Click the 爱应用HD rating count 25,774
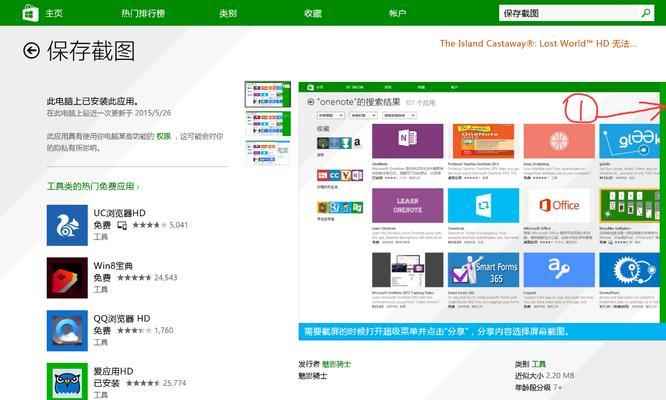This screenshot has width=666, height=400. [175, 383]
